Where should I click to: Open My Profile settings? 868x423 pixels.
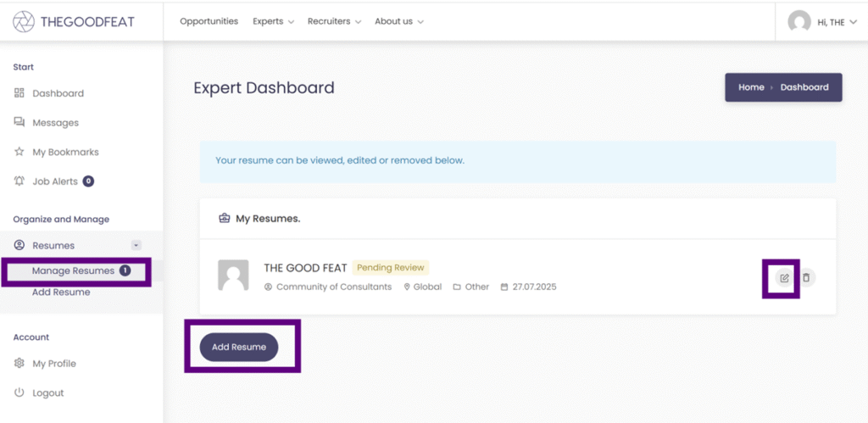tap(54, 364)
